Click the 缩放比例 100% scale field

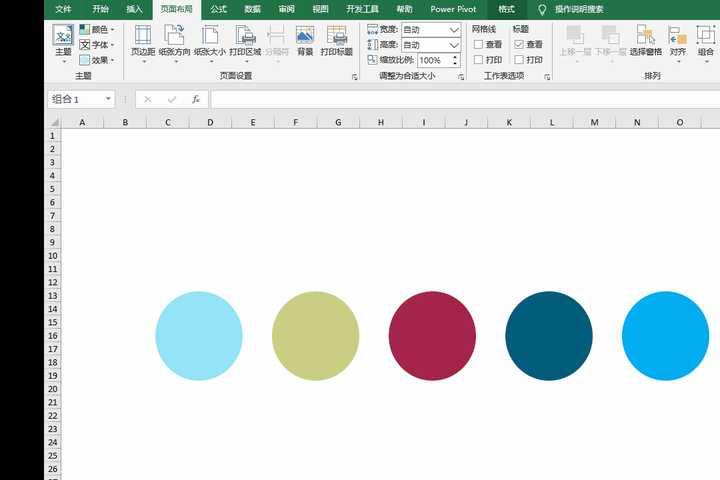click(x=434, y=60)
